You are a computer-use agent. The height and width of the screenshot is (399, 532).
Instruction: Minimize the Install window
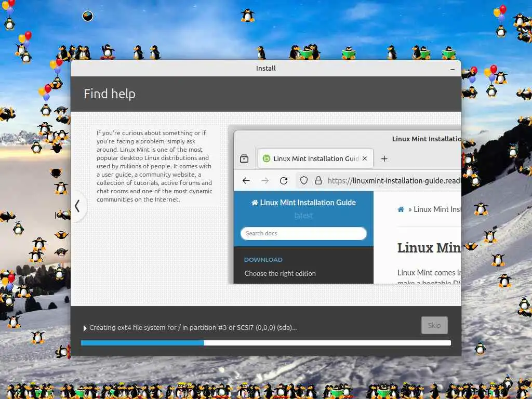[x=453, y=69]
